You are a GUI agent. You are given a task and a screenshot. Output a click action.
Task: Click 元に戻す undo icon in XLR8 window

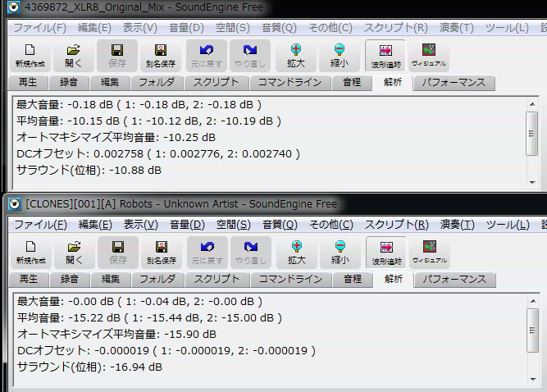(x=207, y=56)
